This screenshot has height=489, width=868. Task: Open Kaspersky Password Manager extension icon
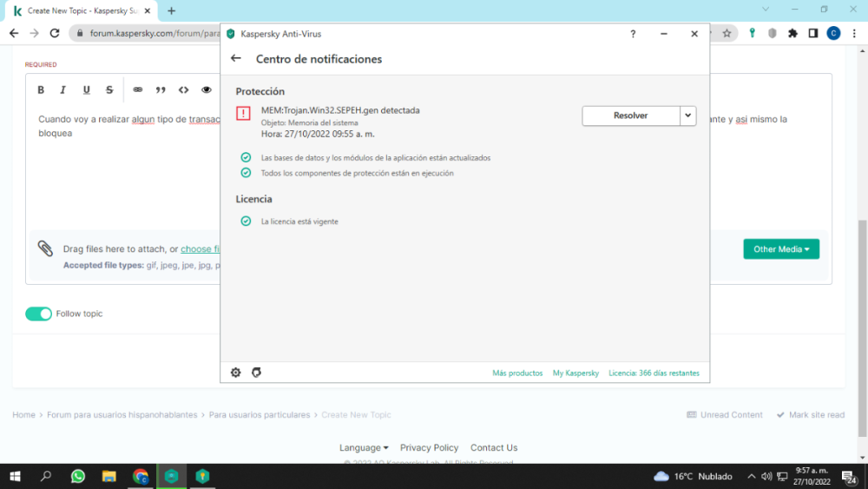coord(752,33)
